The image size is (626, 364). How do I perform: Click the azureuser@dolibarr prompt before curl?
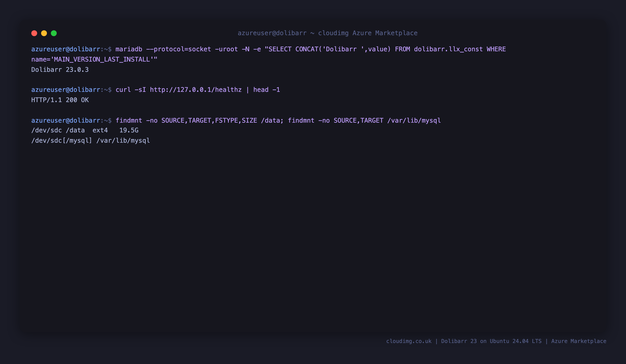coord(71,90)
